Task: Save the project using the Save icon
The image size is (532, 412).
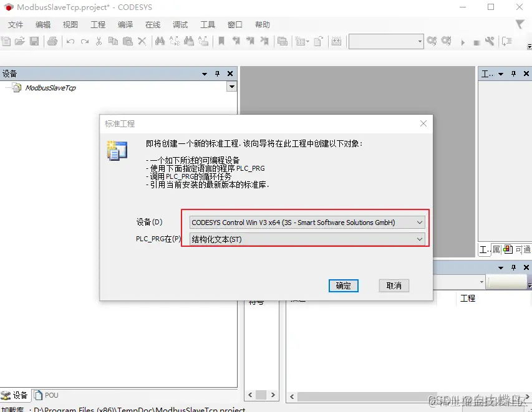Action: coord(34,42)
